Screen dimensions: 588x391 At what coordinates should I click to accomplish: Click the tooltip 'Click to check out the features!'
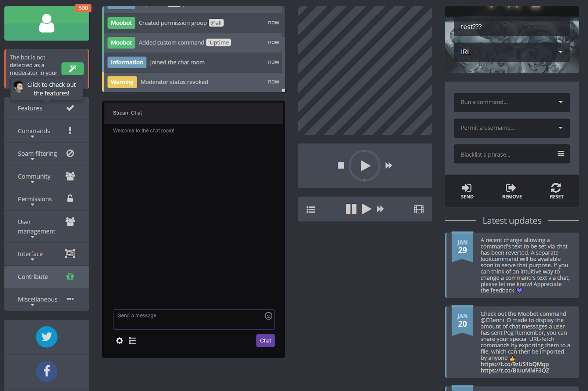pyautogui.click(x=47, y=89)
